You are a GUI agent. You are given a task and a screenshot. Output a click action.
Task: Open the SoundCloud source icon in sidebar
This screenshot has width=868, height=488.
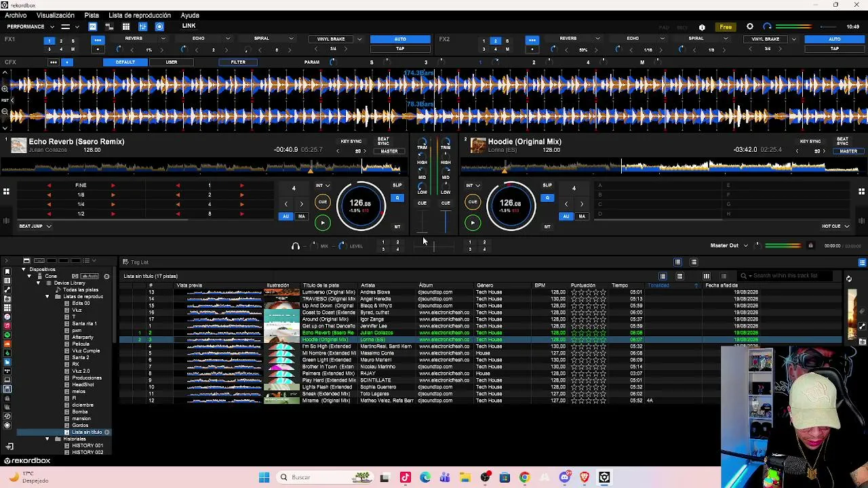tap(7, 344)
